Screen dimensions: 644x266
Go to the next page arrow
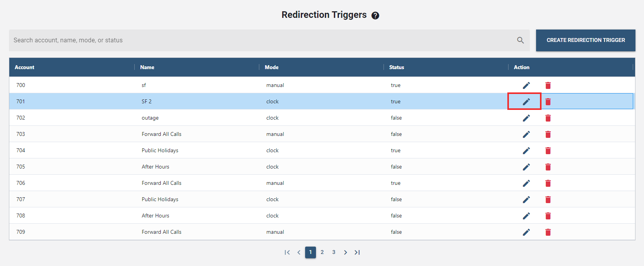click(345, 252)
